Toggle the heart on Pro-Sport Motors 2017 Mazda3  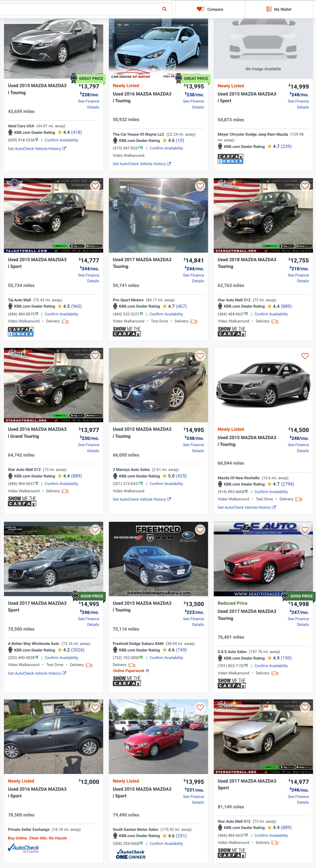200,186
